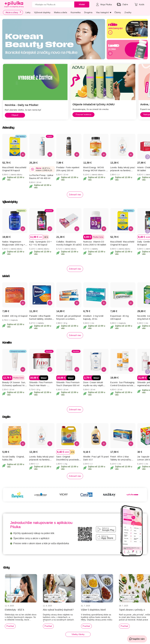Viewport: 150px width, 644px height.
Task: Select the Výživové doplnky menu item
Action: coord(42,12)
